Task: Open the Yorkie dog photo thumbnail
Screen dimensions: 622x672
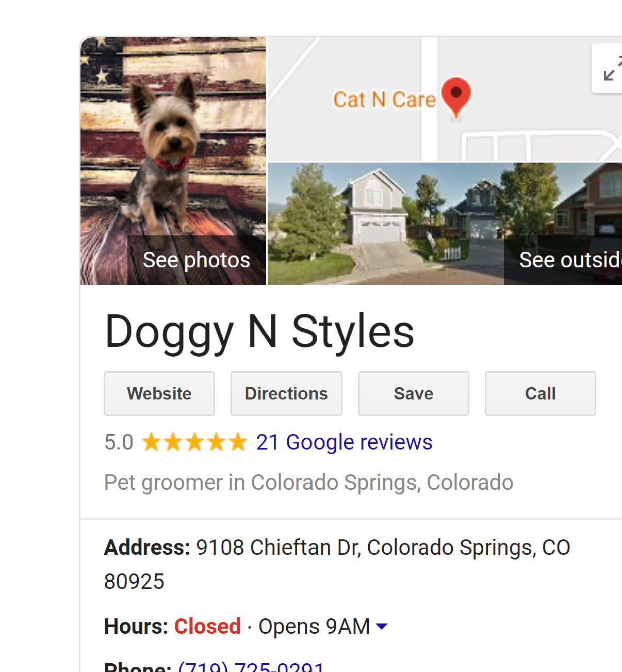Action: [173, 161]
